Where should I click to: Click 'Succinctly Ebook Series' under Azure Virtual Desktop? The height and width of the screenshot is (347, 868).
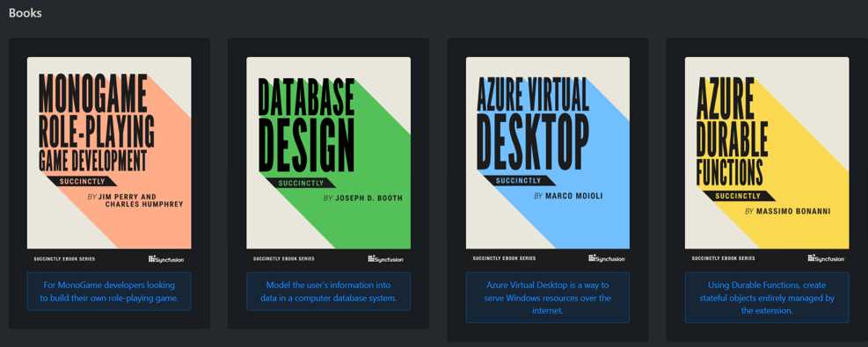pos(504,258)
